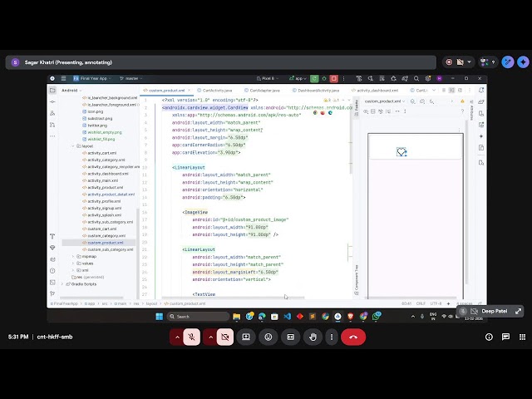Click the Gemini sparkle button
This screenshot has height=399, width=532.
tap(523, 62)
